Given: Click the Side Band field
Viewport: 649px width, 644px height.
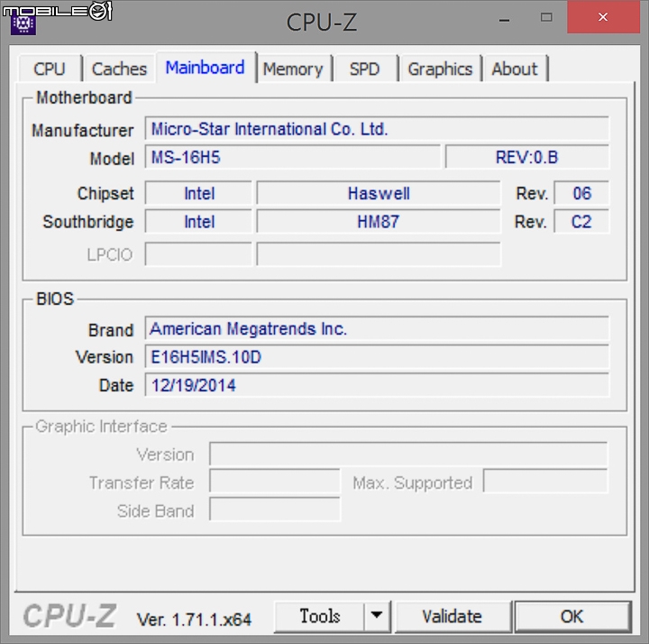Looking at the screenshot, I should tap(275, 510).
